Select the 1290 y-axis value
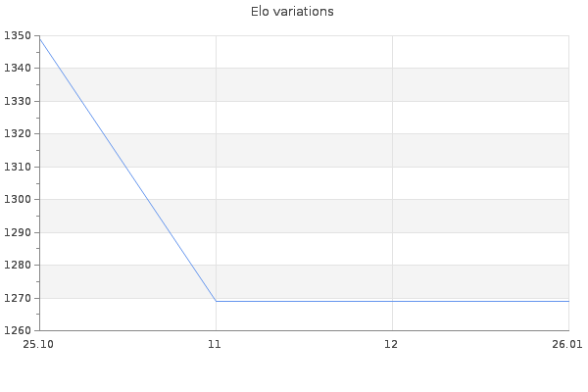Viewport: 588px width, 392px height. (x=19, y=232)
